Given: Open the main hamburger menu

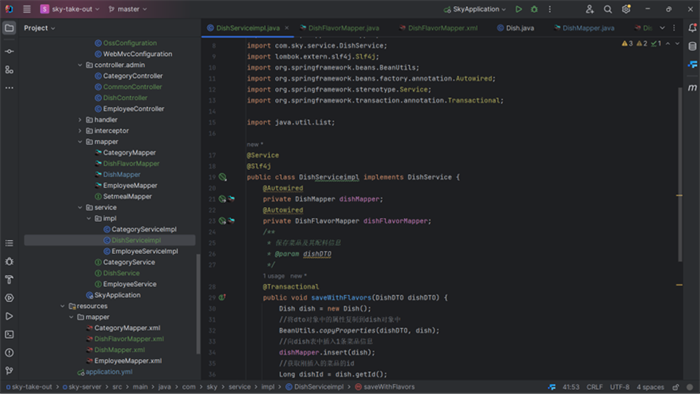Looking at the screenshot, I should click(x=27, y=9).
